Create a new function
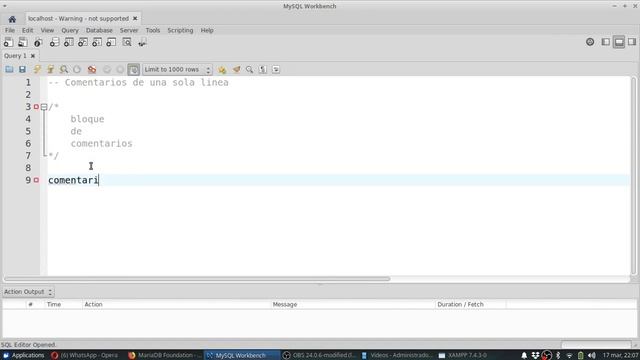 coord(111,42)
